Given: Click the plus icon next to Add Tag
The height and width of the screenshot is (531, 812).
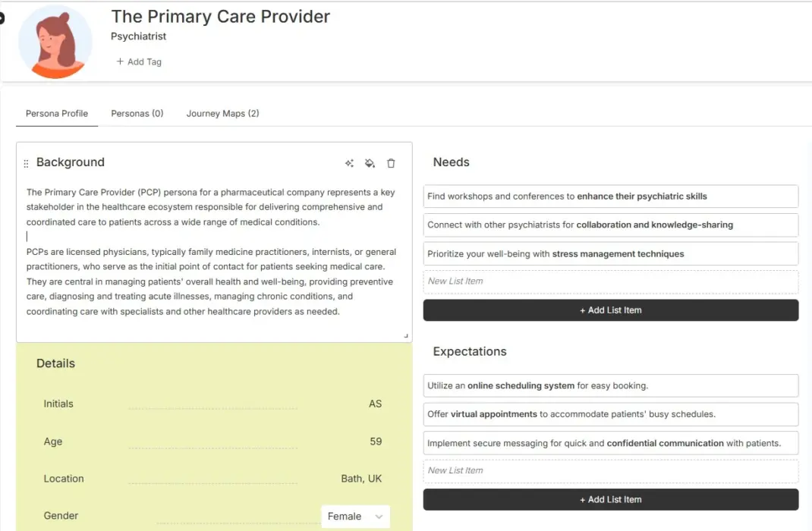Looking at the screenshot, I should pos(121,61).
